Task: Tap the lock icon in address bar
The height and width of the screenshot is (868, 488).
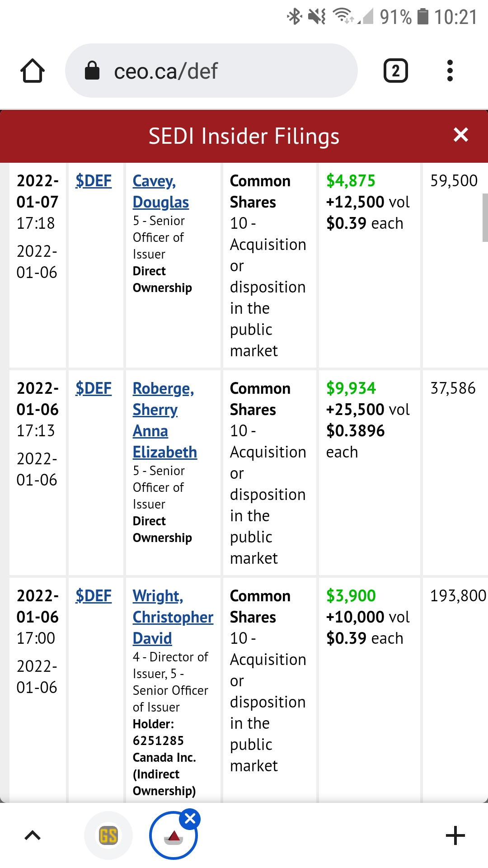Action: coord(92,71)
